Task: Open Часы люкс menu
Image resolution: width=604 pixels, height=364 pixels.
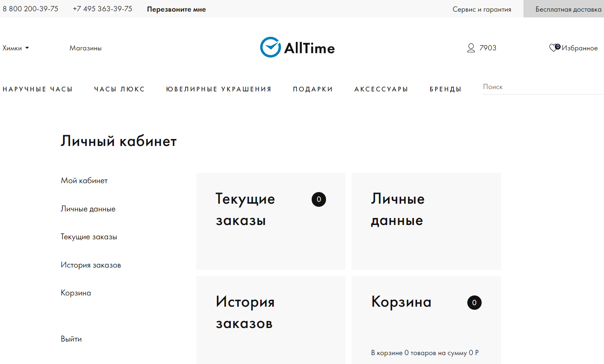Action: coord(119,89)
